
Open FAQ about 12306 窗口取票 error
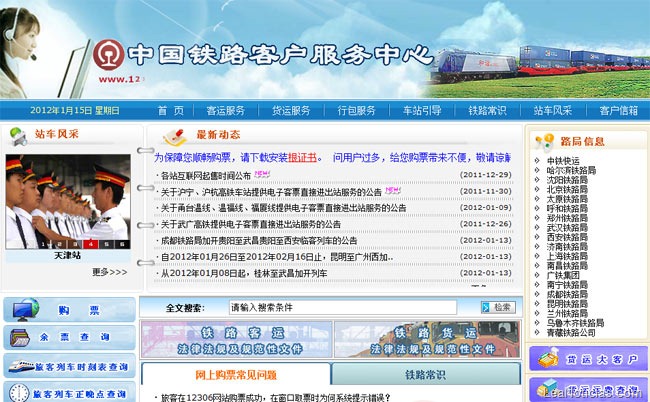tap(276, 398)
